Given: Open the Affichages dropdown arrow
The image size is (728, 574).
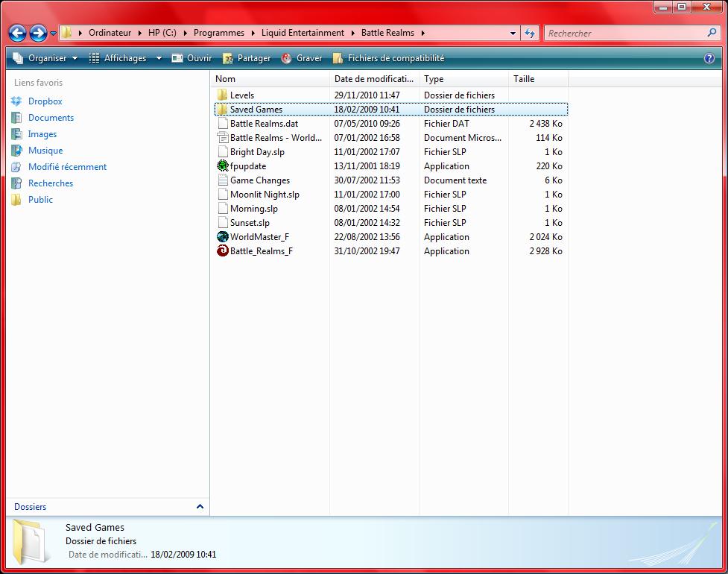Looking at the screenshot, I should 159,58.
